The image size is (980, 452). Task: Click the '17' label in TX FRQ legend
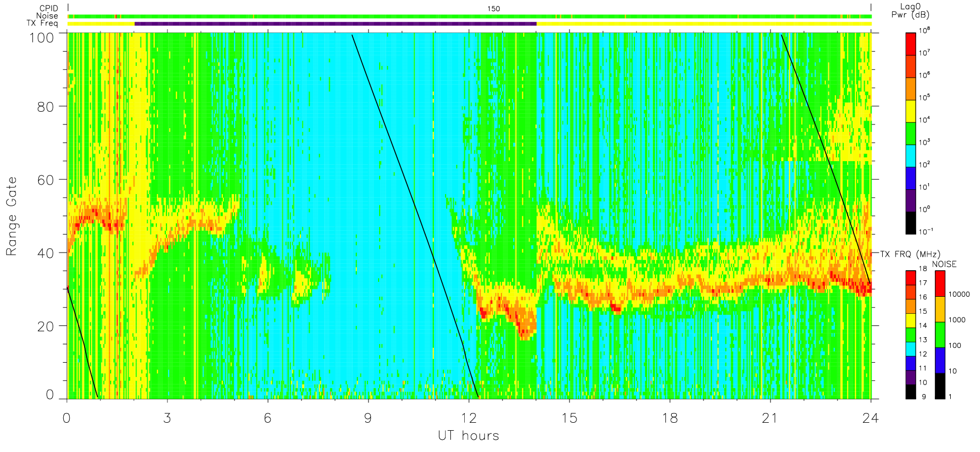click(923, 282)
